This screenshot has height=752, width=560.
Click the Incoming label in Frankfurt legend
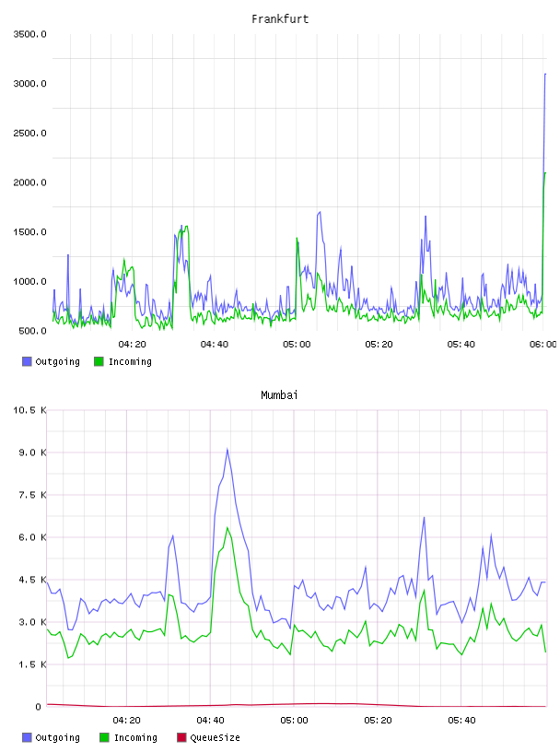tap(130, 362)
